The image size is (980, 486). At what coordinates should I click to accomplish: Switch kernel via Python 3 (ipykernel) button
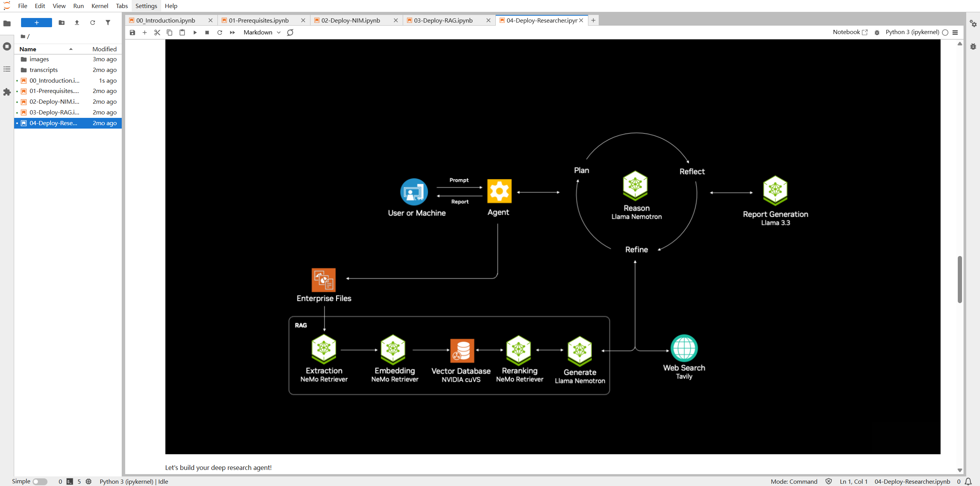tap(912, 32)
